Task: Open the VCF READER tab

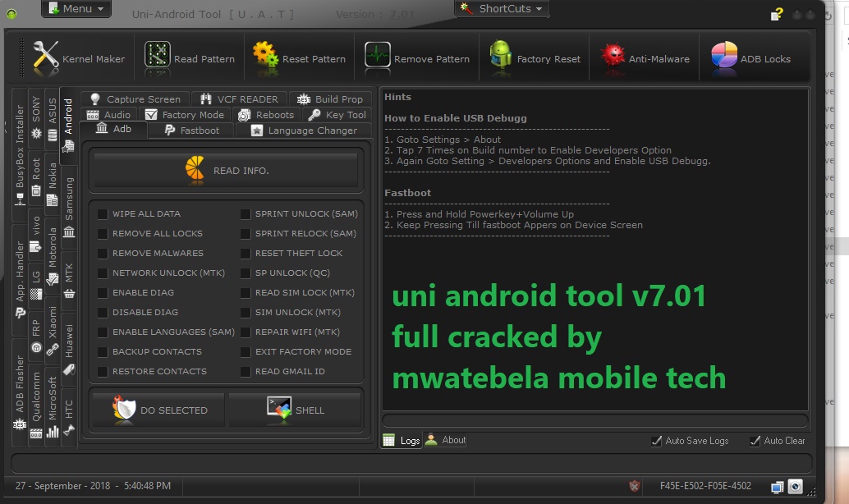Action: click(239, 99)
